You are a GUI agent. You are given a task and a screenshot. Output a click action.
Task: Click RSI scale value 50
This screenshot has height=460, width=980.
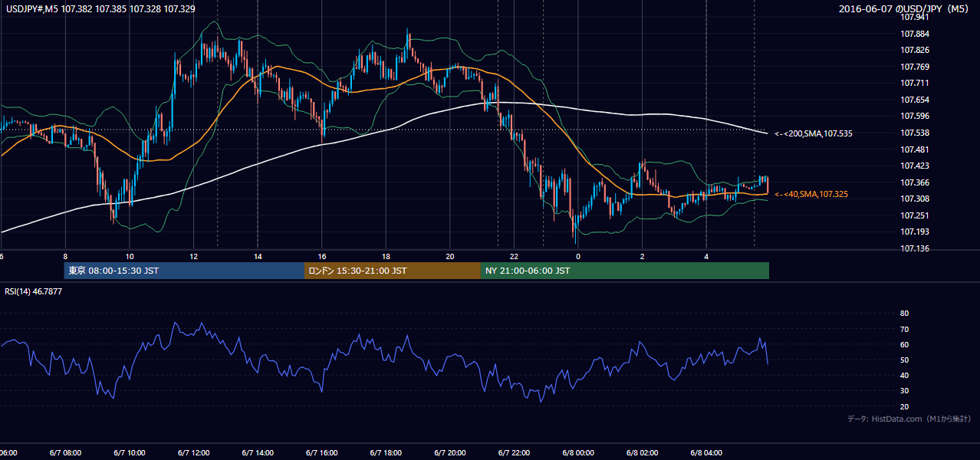pos(904,360)
